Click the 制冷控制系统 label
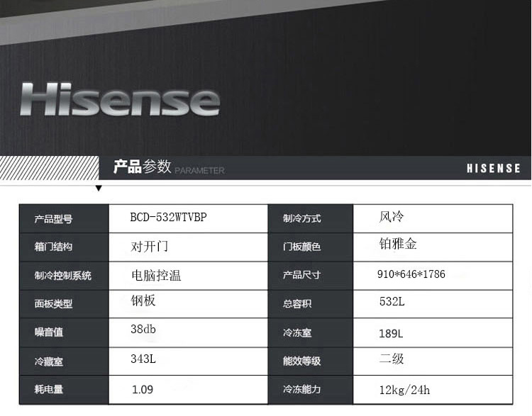The image size is (532, 416). [x=62, y=275]
